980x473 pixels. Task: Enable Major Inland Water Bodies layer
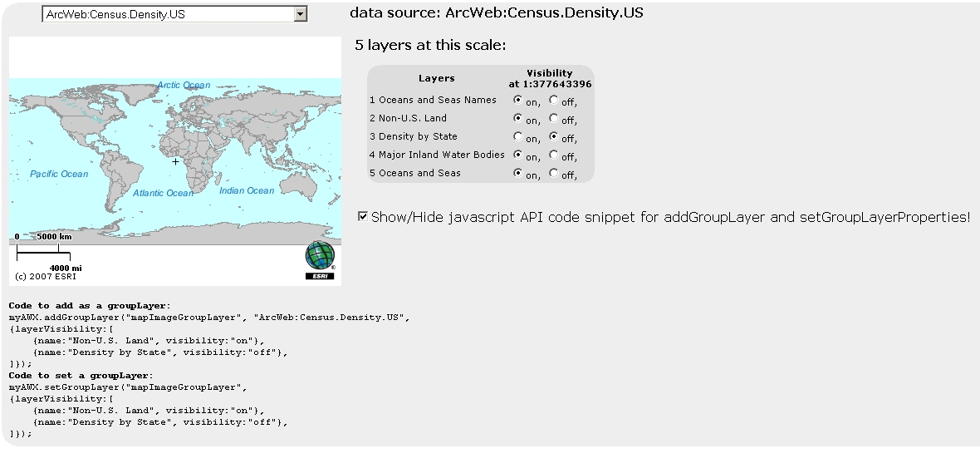[517, 154]
